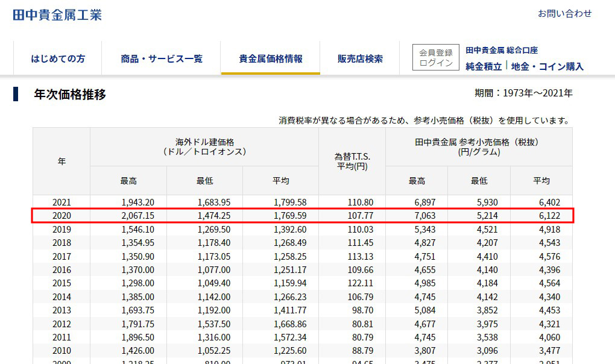615x364 pixels.
Task: Click the 年 column header
Action: [61, 162]
